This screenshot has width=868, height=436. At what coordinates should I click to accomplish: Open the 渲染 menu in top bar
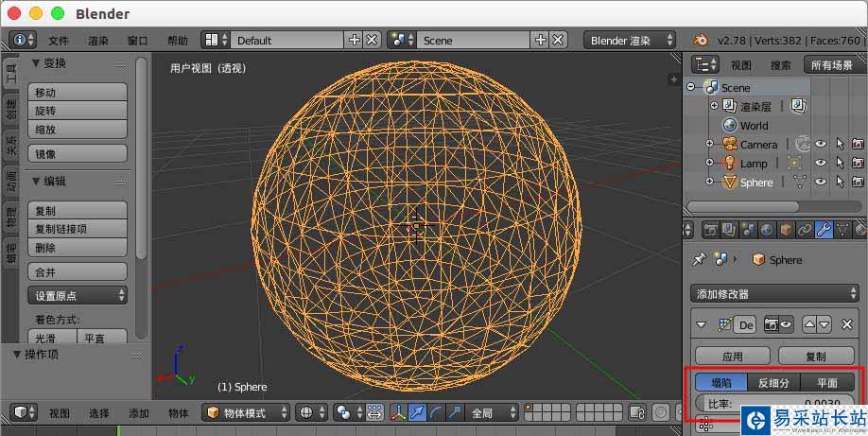pos(98,41)
